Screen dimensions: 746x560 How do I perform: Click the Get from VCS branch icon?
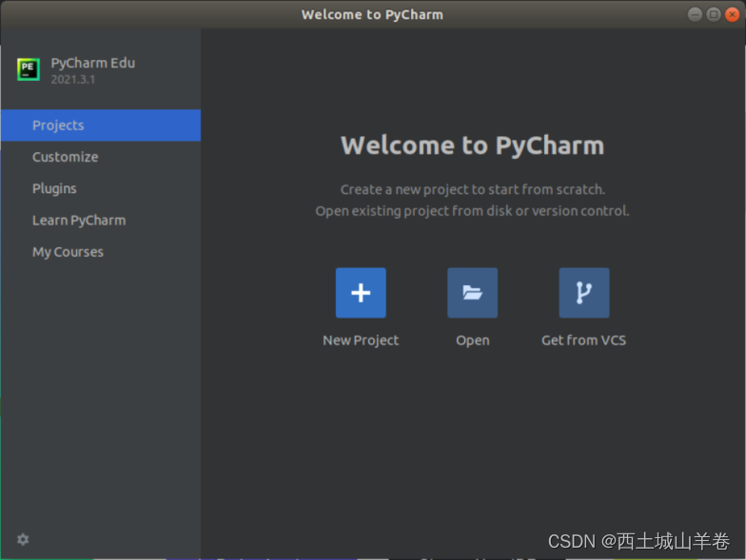point(584,293)
